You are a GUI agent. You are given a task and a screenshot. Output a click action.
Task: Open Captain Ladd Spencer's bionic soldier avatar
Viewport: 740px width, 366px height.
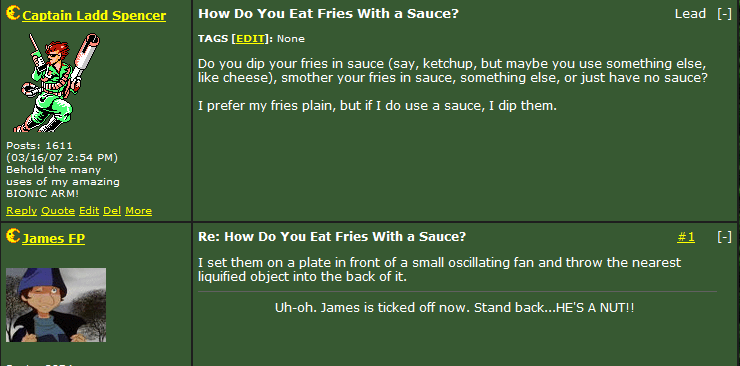point(57,83)
